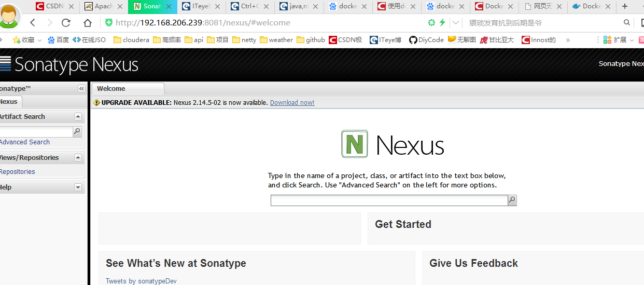Collapse the left Sonatype sidebar panel
This screenshot has height=285, width=644.
click(81, 89)
